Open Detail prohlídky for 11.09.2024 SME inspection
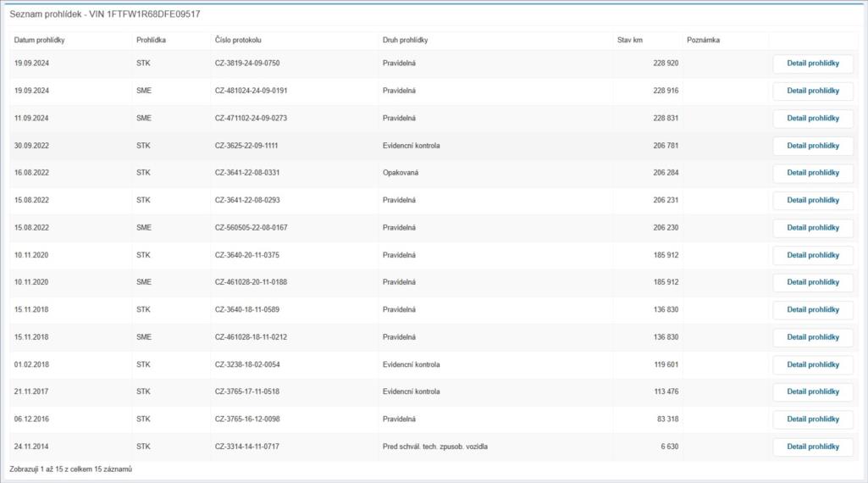Viewport: 868px width, 483px height. tap(812, 119)
